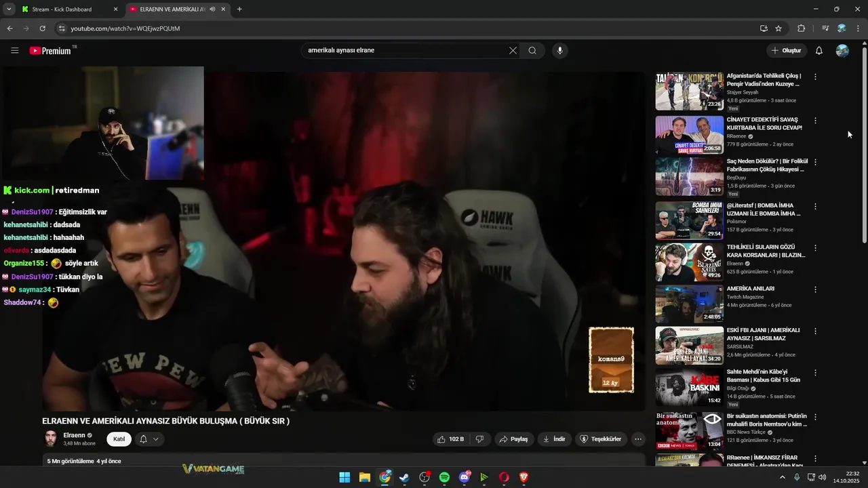Open the Elraenn channel avatar
The width and height of the screenshot is (868, 488).
50,439
